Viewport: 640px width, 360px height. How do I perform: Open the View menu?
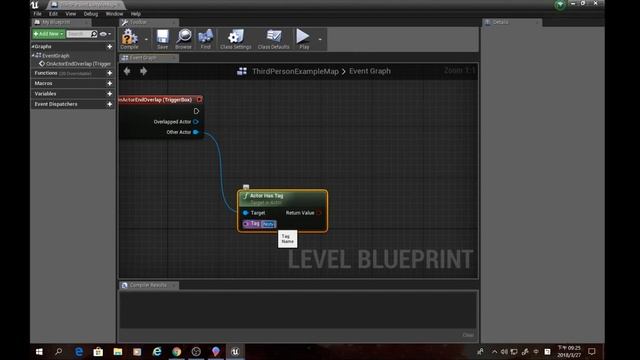point(71,14)
